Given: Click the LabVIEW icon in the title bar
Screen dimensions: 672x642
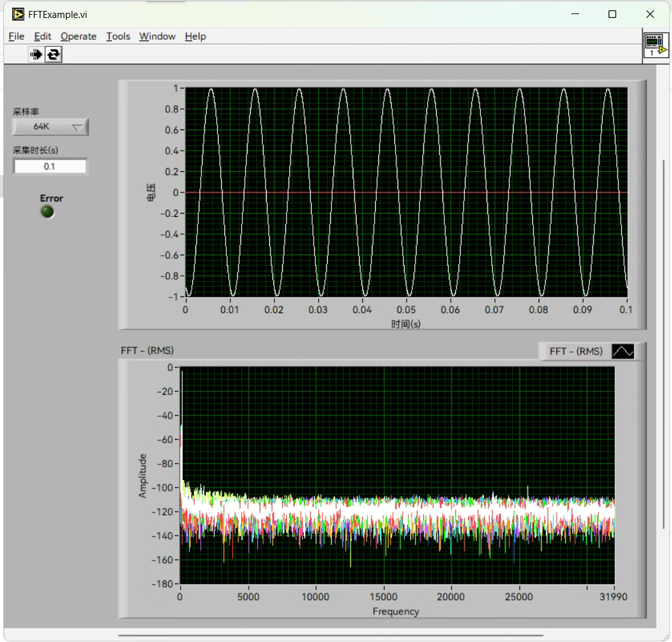Looking at the screenshot, I should click(18, 14).
